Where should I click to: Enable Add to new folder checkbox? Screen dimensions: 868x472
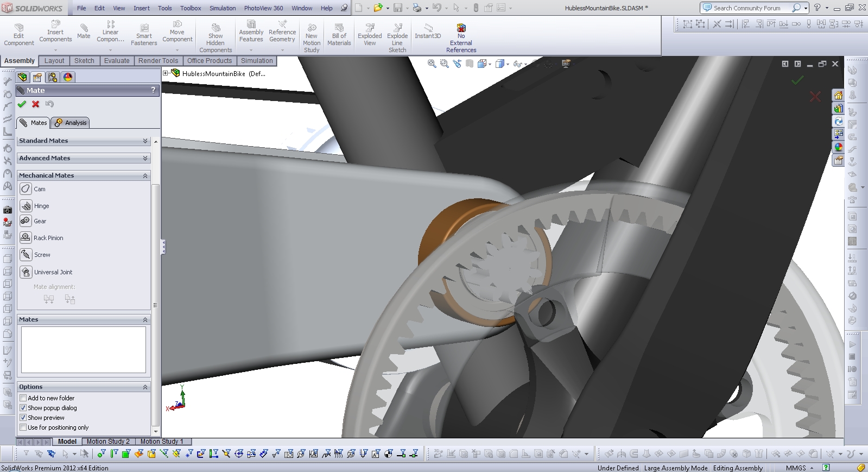[x=23, y=398]
